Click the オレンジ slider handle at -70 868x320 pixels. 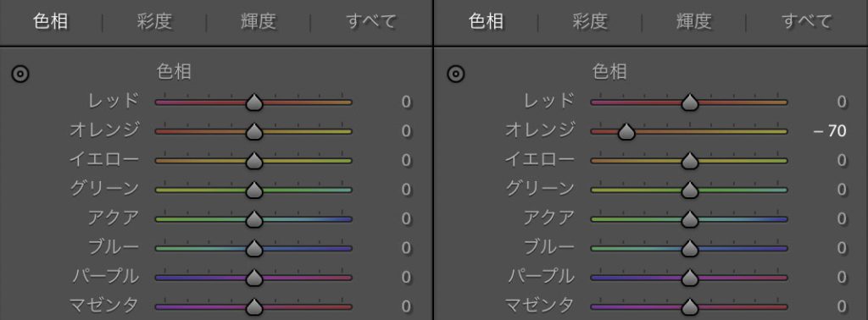tap(626, 131)
